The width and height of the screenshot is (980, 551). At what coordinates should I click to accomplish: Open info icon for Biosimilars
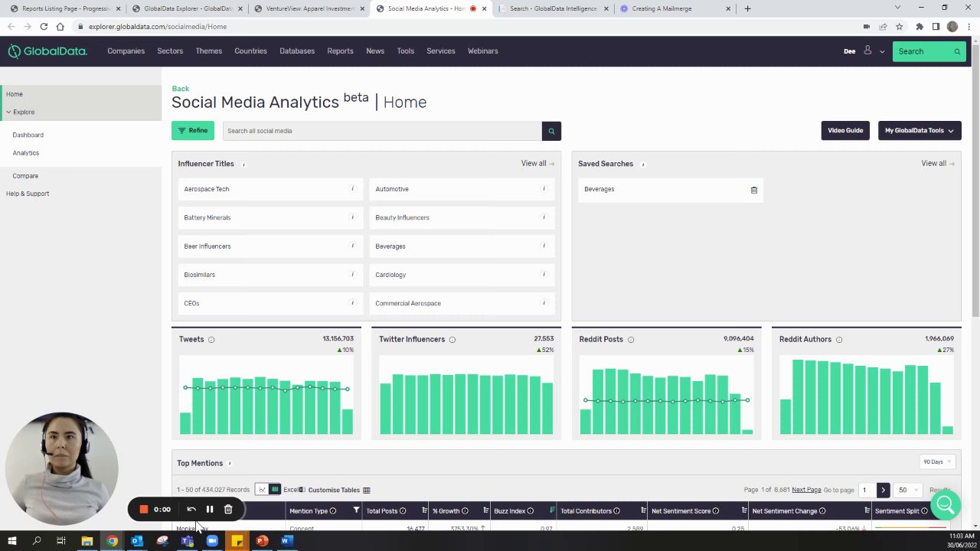(x=352, y=274)
